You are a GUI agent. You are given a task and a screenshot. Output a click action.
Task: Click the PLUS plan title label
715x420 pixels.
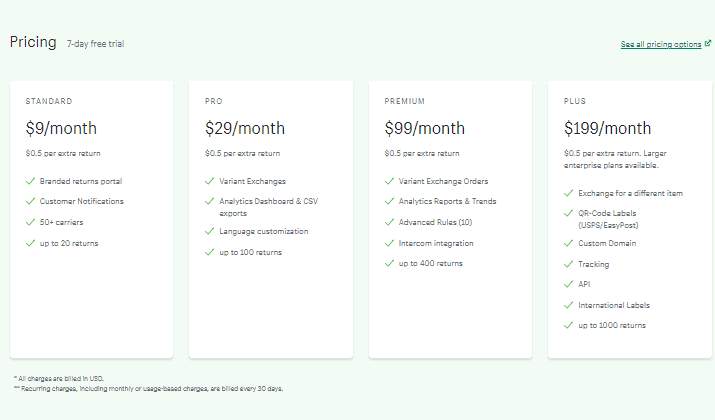(x=575, y=101)
